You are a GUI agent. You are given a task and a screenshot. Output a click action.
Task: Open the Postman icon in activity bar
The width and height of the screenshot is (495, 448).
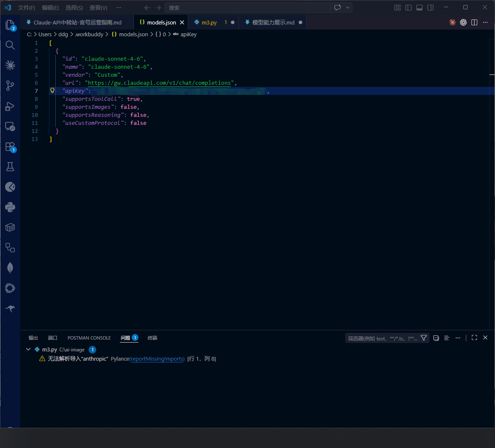coord(10,187)
